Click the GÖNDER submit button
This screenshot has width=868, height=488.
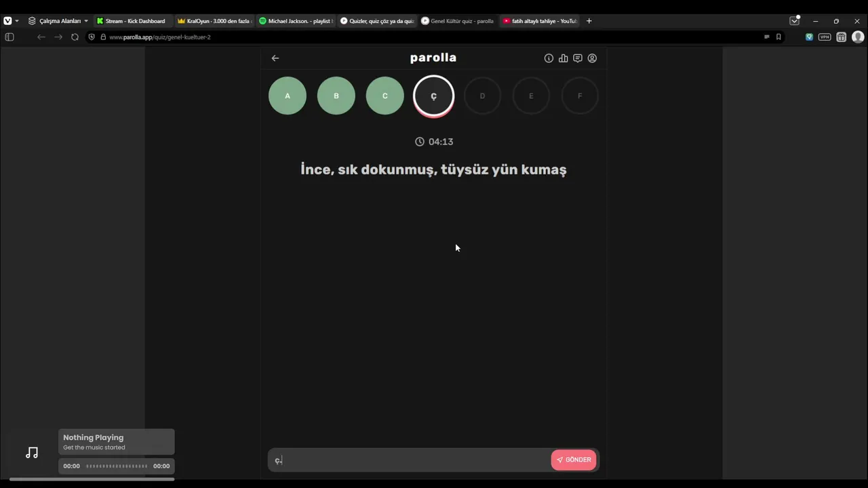click(574, 460)
